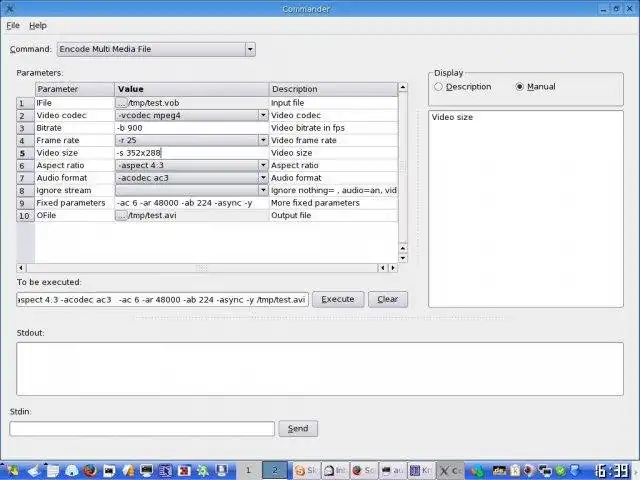Click the browse button for OFile
The height and width of the screenshot is (480, 640).
coord(121,216)
